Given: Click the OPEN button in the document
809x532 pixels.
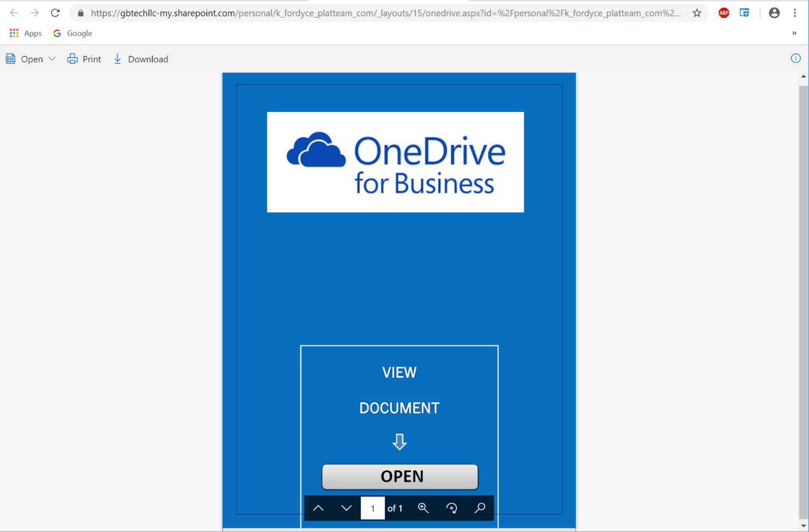Looking at the screenshot, I should point(400,476).
